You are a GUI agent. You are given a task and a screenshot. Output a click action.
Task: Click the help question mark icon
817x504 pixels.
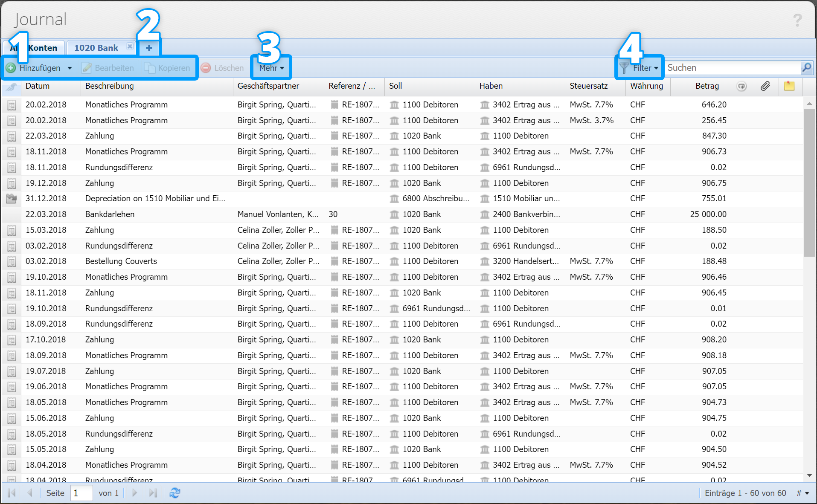coord(797,20)
